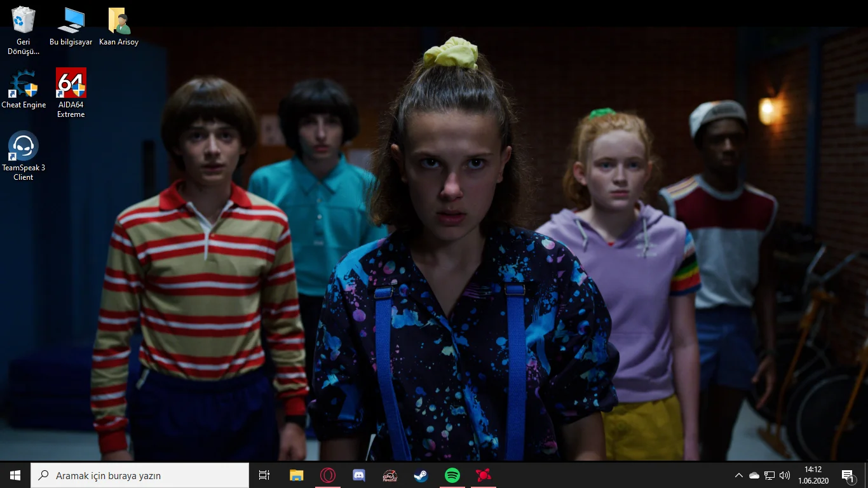This screenshot has height=488, width=868.
Task: Open File Explorer from the taskbar
Action: point(297,475)
